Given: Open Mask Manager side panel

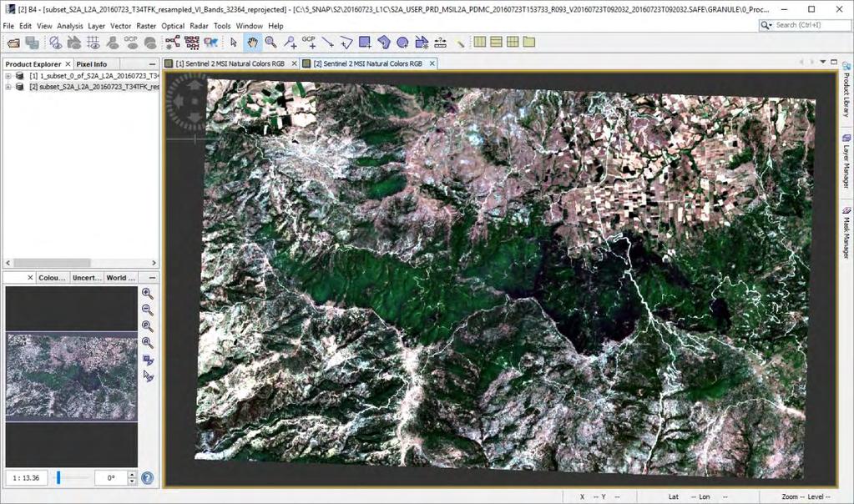Looking at the screenshot, I should [846, 233].
